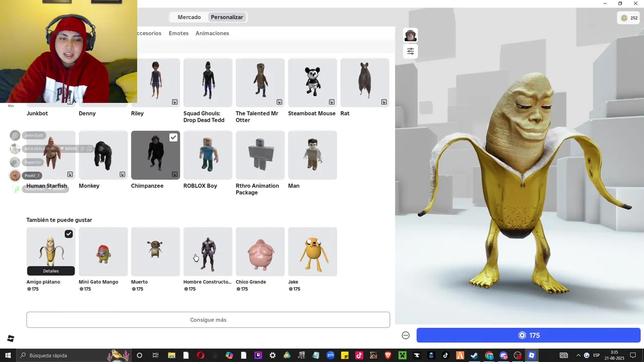Click the También te puede gustar heading
The width and height of the screenshot is (644, 362).
click(x=59, y=220)
